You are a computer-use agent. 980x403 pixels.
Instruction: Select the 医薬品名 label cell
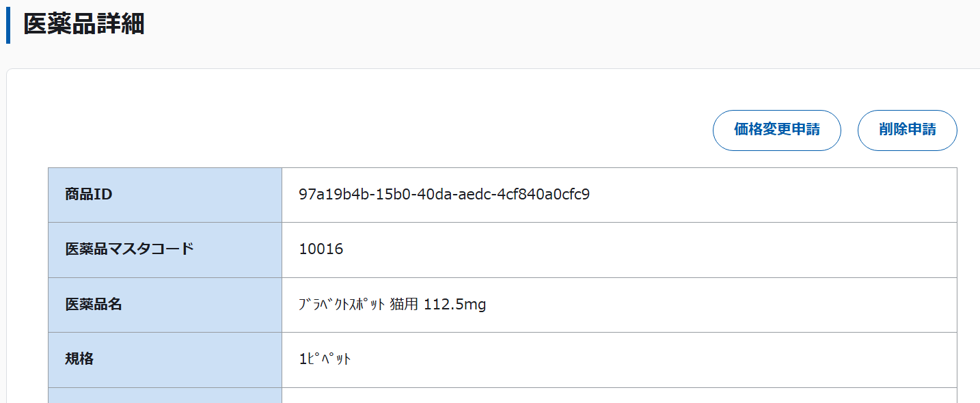click(165, 305)
